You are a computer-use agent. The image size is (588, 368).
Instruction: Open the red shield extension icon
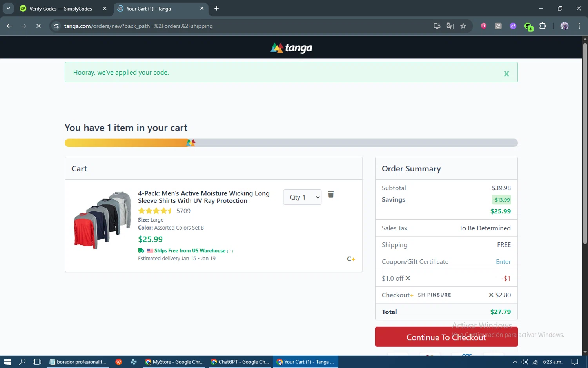point(484,26)
